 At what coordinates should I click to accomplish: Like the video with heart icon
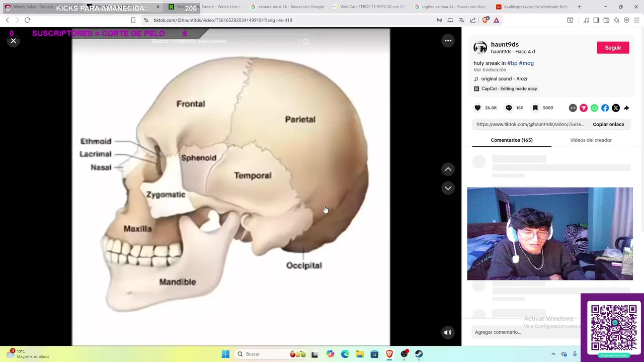coord(478,108)
